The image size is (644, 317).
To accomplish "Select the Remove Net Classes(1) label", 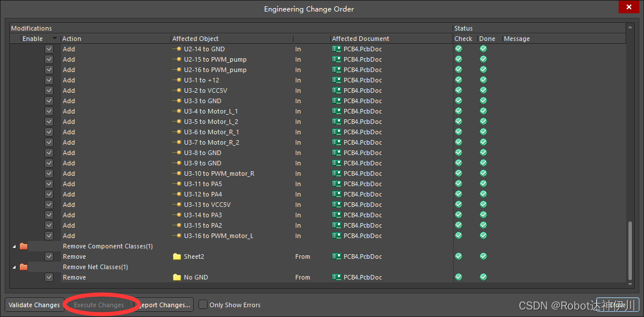I will click(95, 267).
